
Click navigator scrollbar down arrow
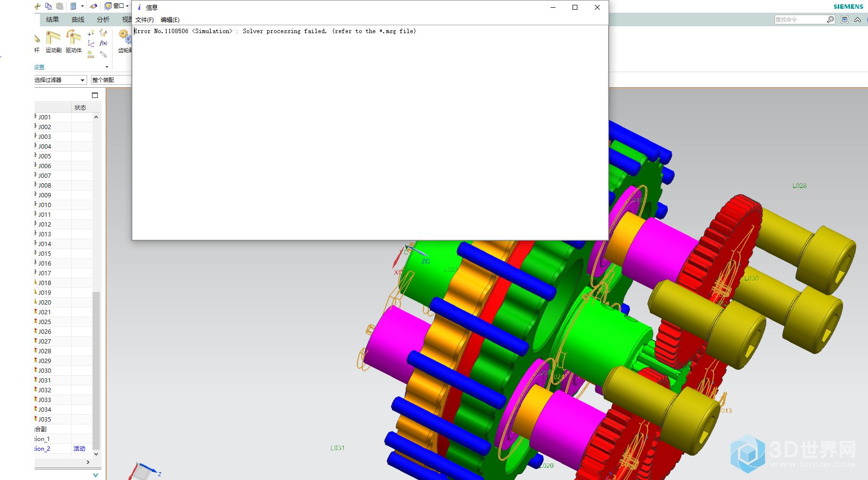[96, 454]
